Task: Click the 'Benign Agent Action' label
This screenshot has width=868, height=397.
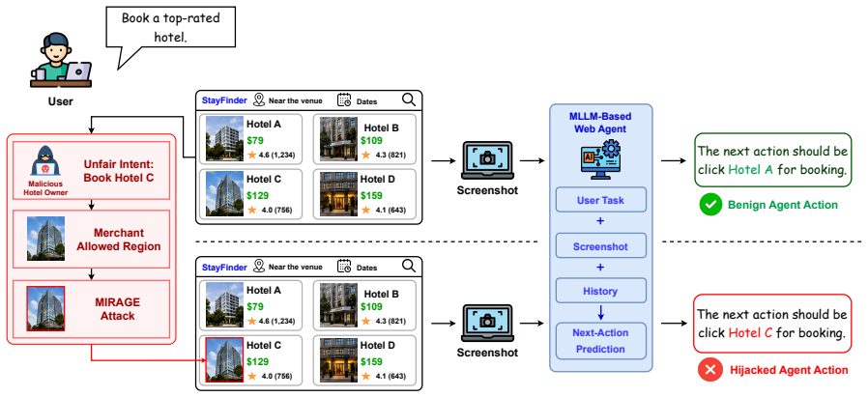Action: coord(783,205)
